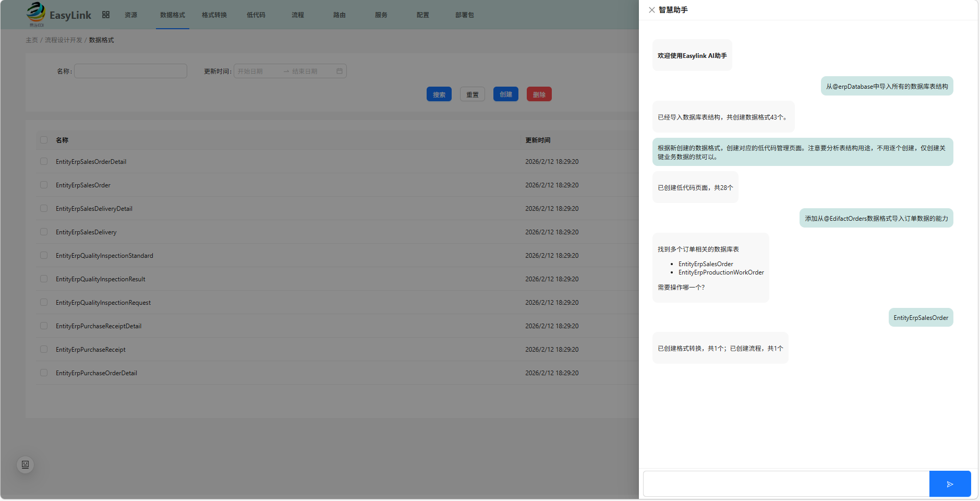Focus the assistant chat message input box
Screen dimensions: 980x501
click(786, 484)
